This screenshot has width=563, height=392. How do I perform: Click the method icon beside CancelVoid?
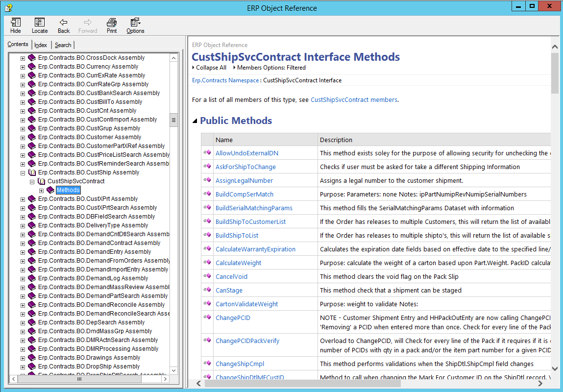click(207, 276)
